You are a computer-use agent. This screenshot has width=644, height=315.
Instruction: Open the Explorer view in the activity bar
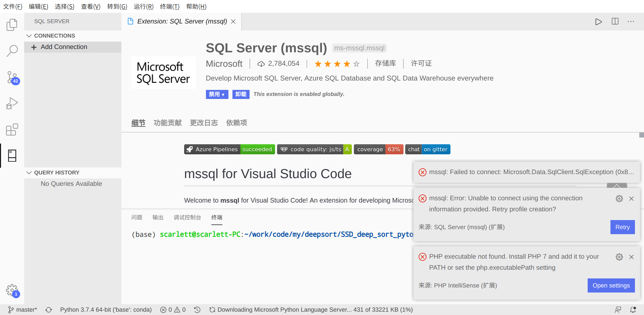tap(12, 24)
